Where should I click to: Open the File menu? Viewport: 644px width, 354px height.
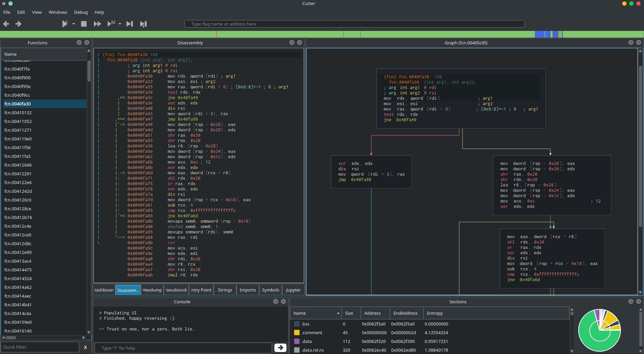tap(7, 12)
